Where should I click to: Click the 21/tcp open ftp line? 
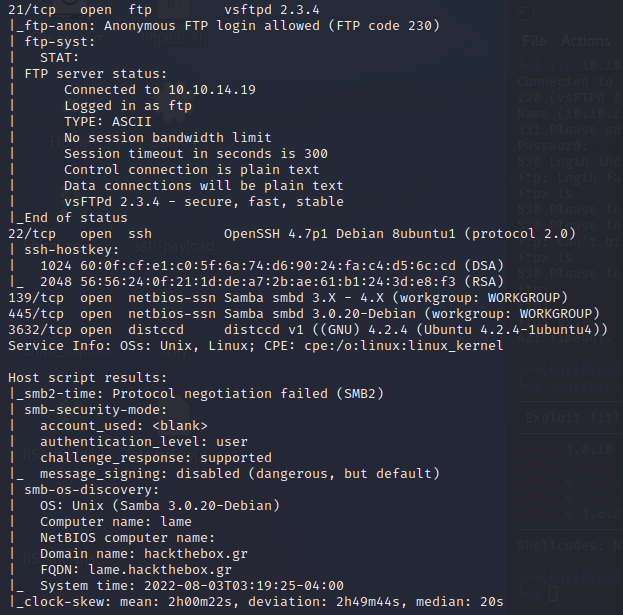[164, 10]
